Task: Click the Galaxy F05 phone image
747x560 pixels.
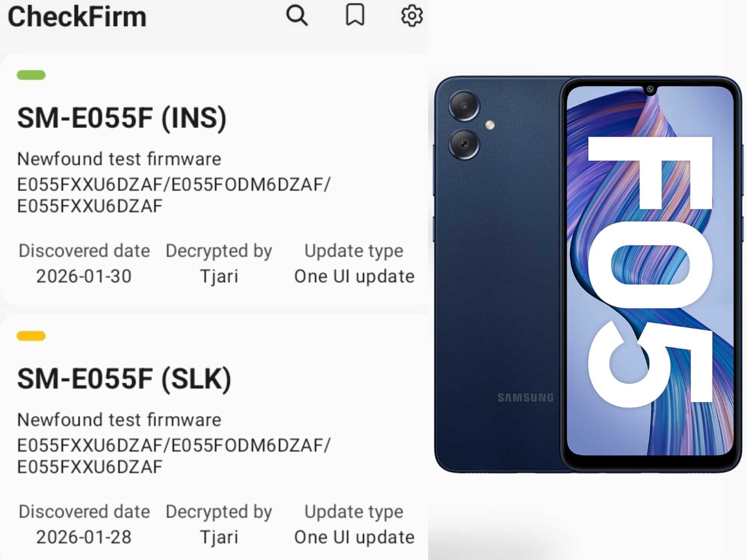Action: [x=588, y=274]
